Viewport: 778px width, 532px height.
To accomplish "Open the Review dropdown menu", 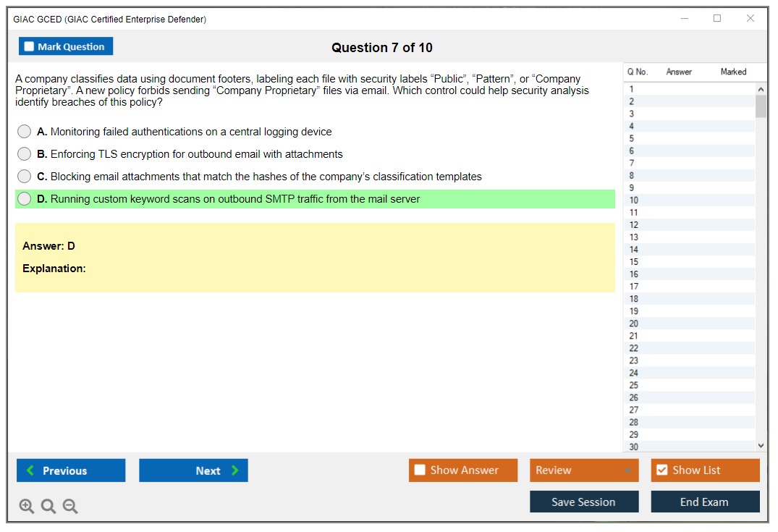I will pos(627,470).
